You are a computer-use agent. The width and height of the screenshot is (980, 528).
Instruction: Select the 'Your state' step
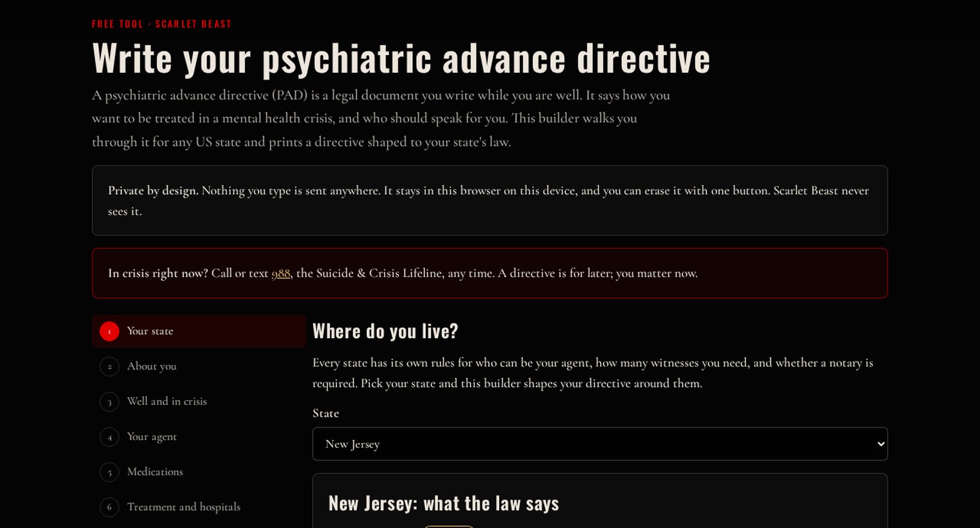(199, 331)
